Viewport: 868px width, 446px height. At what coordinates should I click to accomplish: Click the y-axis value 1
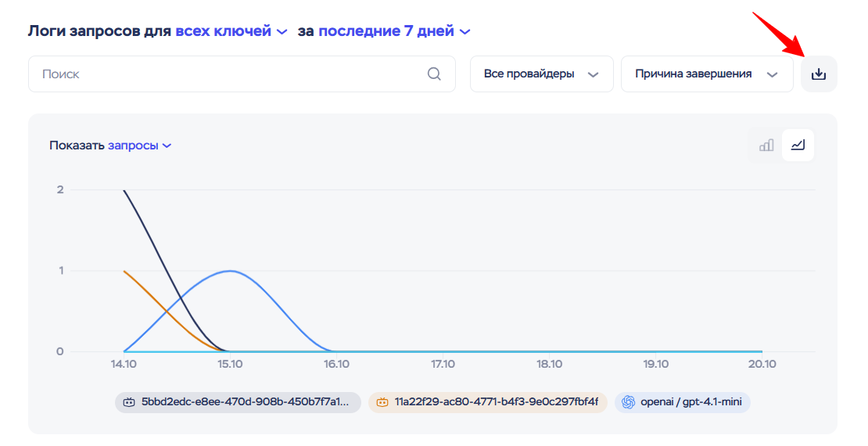61,271
